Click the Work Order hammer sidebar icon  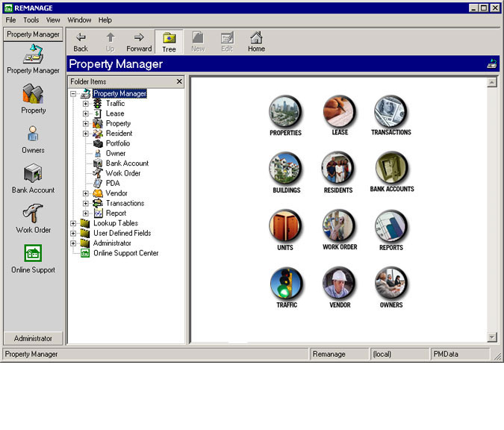[33, 214]
